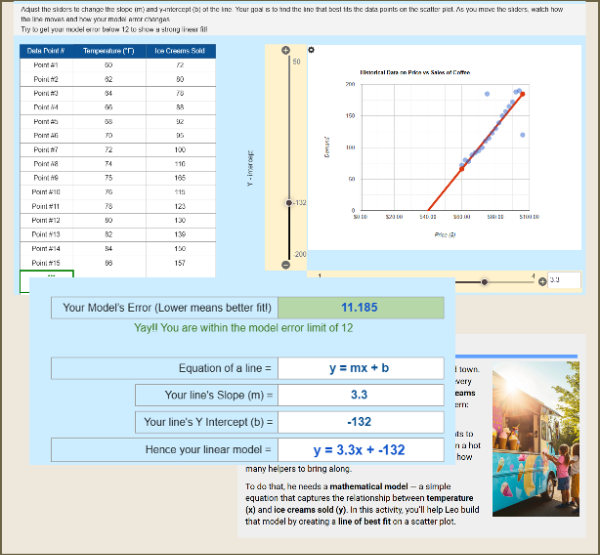Click the model error value 11.185
The width and height of the screenshot is (600, 555).
click(x=361, y=308)
